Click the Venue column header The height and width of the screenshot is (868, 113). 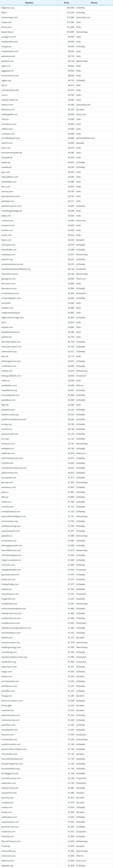pos(94,3)
